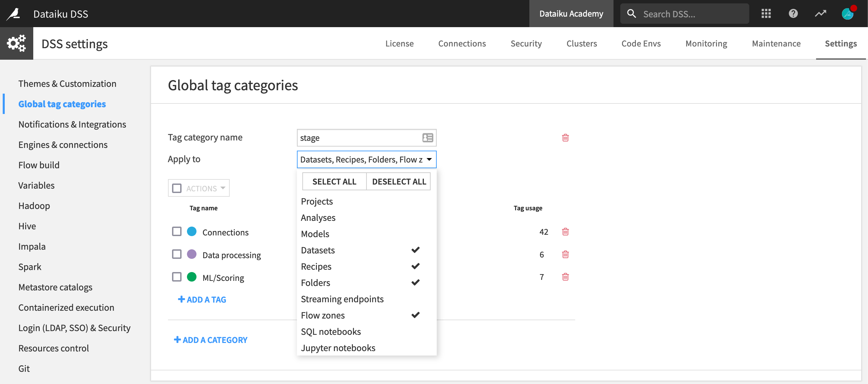Image resolution: width=868 pixels, height=384 pixels.
Task: Open the Monitoring tab
Action: [706, 43]
